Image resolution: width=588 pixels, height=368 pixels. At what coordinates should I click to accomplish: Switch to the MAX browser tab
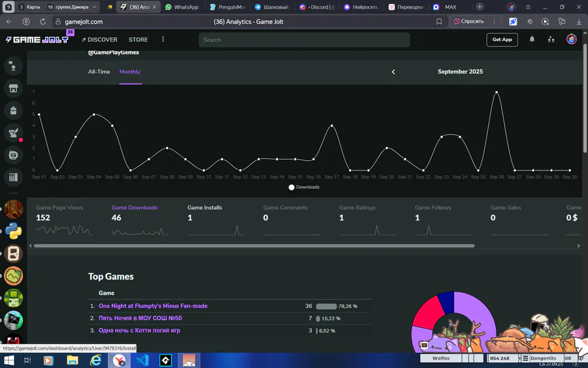[x=446, y=7]
